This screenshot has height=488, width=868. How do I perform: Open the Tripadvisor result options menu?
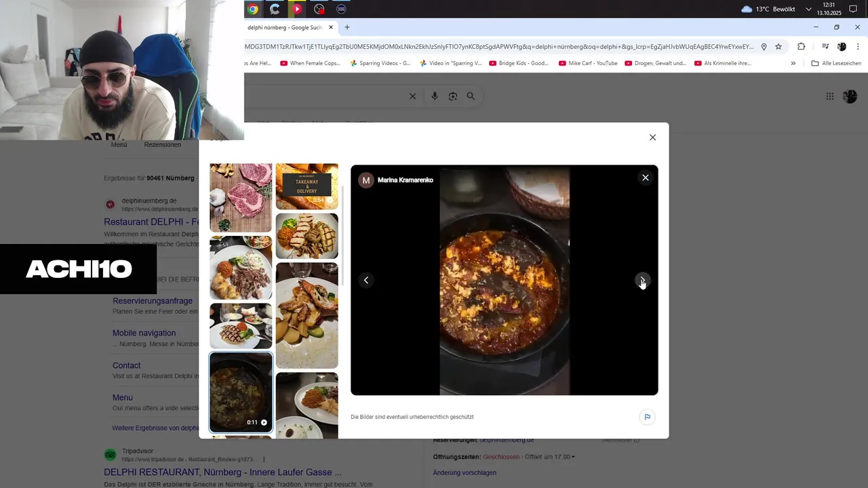264,459
